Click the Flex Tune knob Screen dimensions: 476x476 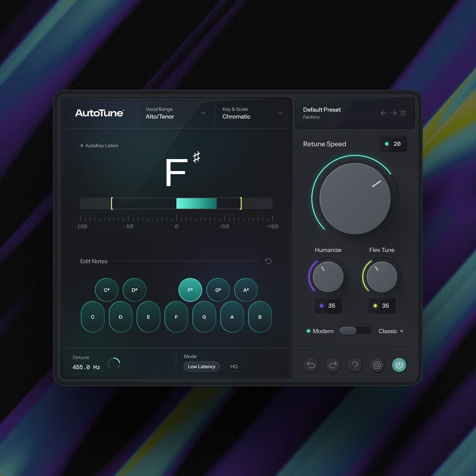[x=382, y=277]
